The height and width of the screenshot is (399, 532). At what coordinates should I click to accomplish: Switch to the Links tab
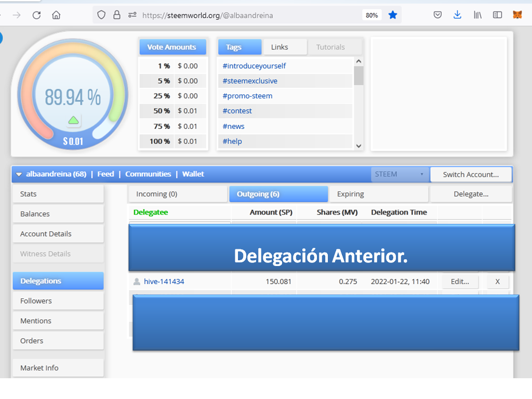285,47
